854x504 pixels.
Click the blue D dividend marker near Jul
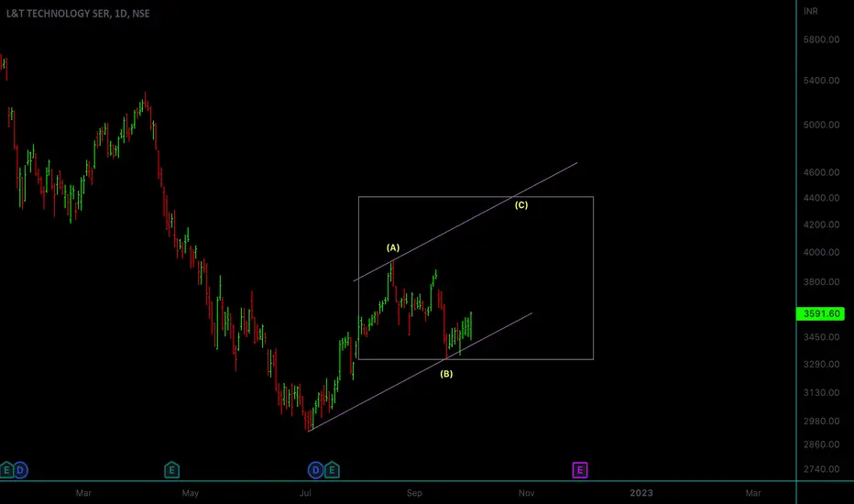point(315,470)
